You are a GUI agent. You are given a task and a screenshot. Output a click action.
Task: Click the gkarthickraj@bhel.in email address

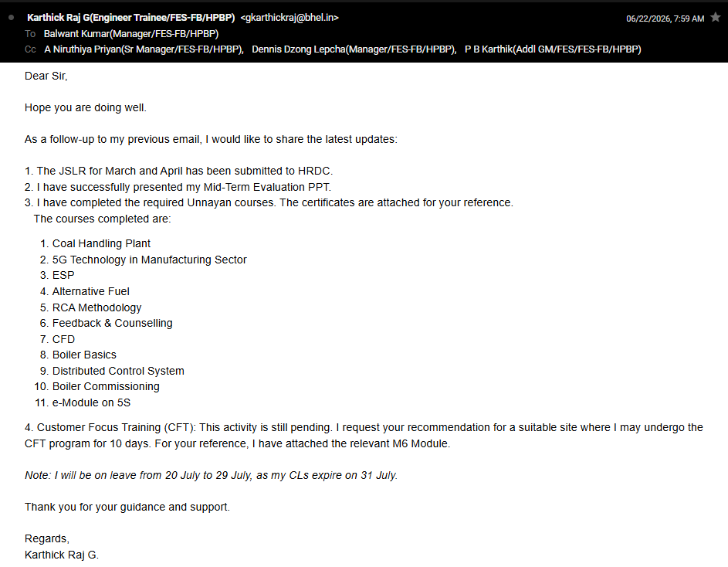(290, 18)
